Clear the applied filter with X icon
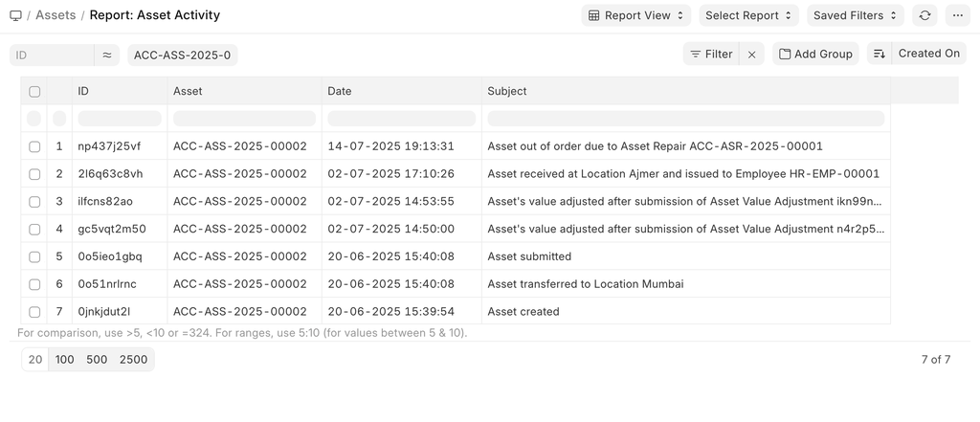Viewport: 980px width, 422px height. 752,55
